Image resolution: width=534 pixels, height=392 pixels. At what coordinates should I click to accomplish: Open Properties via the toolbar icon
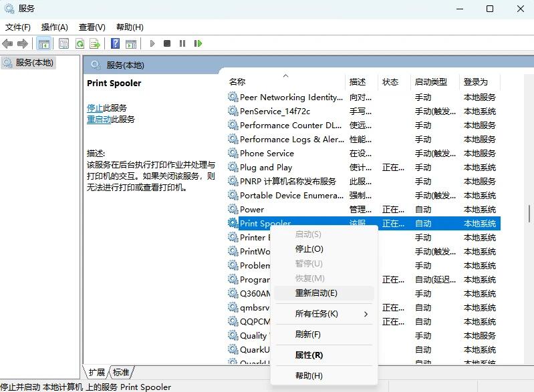pos(63,43)
